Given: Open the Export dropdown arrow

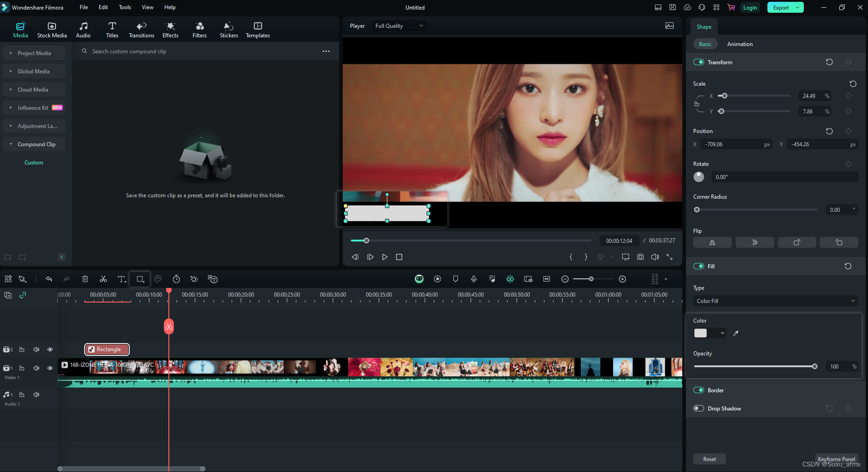Looking at the screenshot, I should (x=797, y=7).
